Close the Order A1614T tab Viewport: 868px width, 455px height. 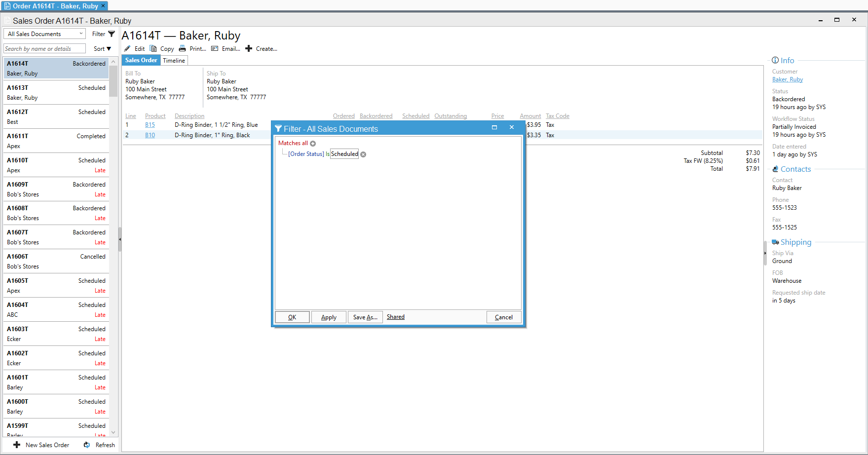(103, 6)
